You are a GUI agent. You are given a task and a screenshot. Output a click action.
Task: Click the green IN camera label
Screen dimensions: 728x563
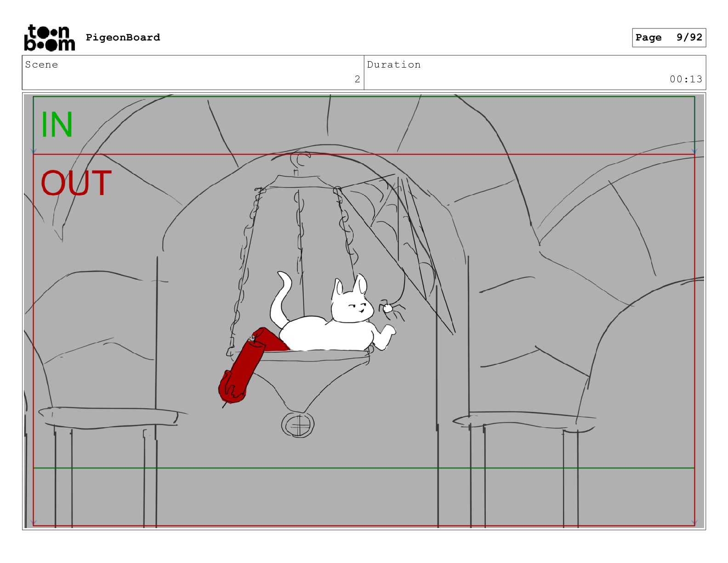coord(57,125)
